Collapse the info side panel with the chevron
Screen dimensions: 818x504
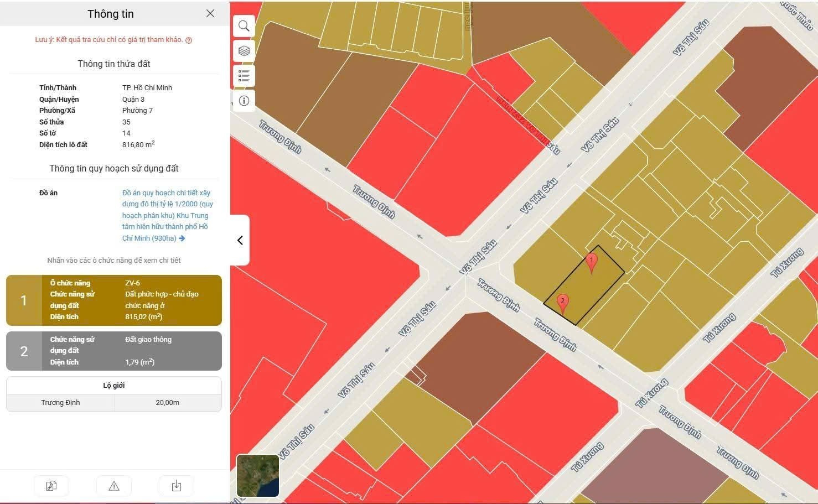click(240, 240)
